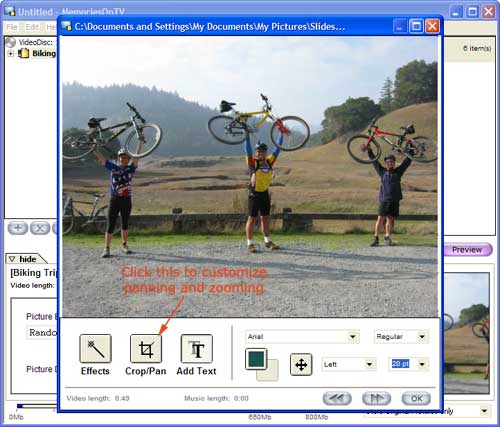Image resolution: width=500 pixels, height=427 pixels.
Task: Maximize the picture editing dialog
Action: 416,26
